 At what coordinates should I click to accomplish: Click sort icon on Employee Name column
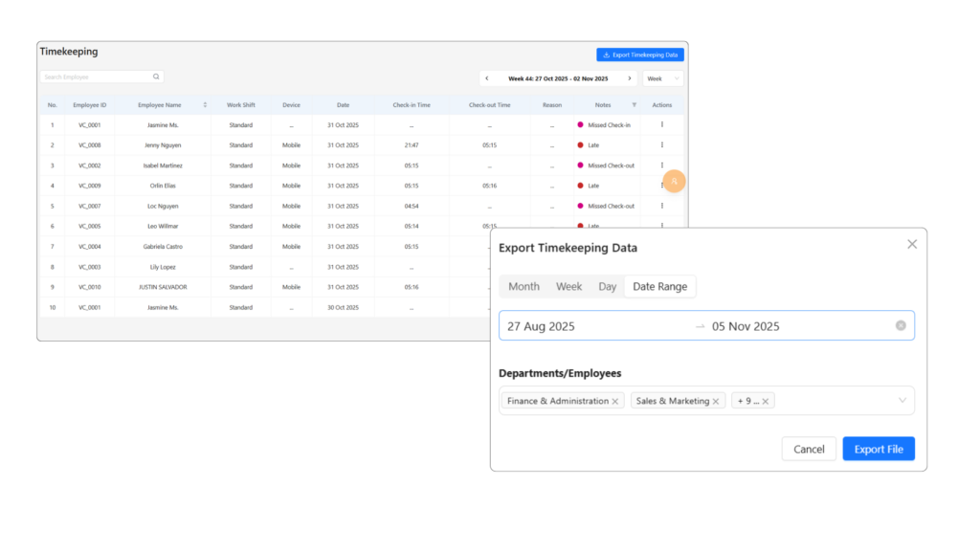205,104
